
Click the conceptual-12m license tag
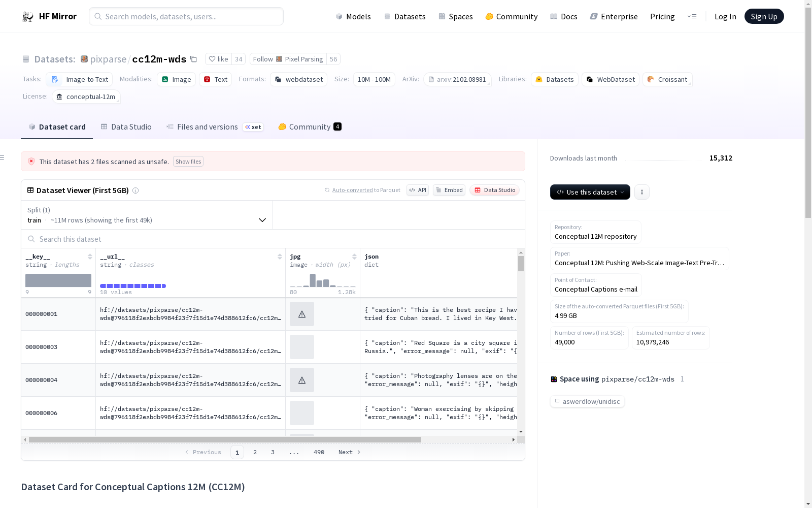pos(86,97)
